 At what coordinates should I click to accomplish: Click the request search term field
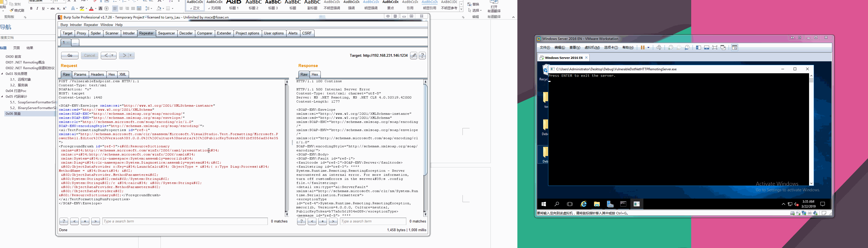click(x=185, y=221)
